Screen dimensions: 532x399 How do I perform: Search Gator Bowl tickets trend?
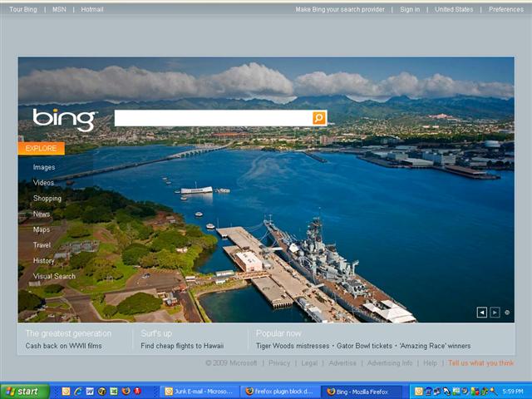click(x=364, y=346)
